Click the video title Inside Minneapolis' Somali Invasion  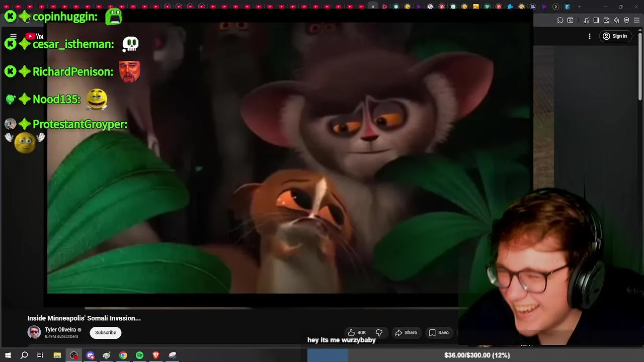tap(84, 318)
